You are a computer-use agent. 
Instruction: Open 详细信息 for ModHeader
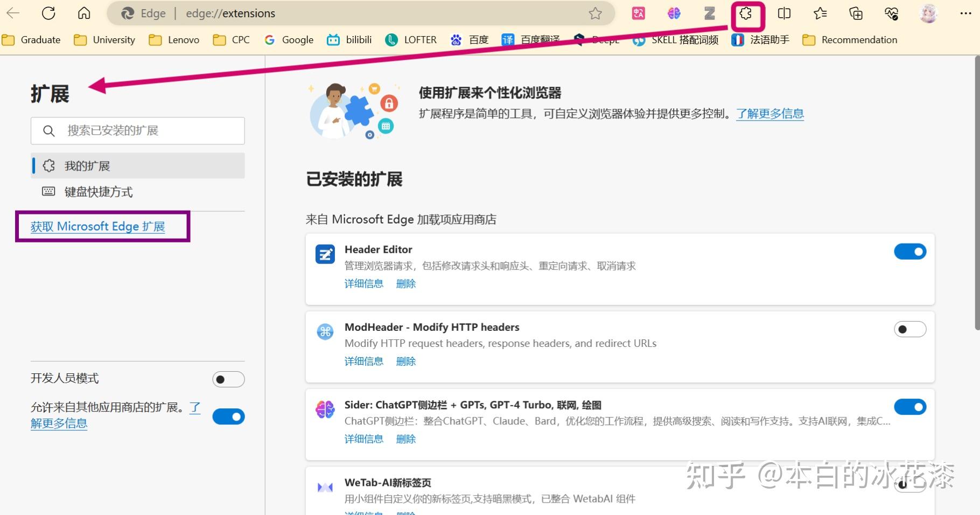364,361
